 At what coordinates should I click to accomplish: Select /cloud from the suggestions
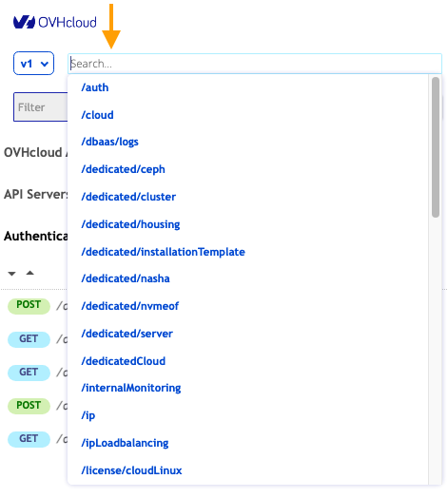[x=97, y=115]
